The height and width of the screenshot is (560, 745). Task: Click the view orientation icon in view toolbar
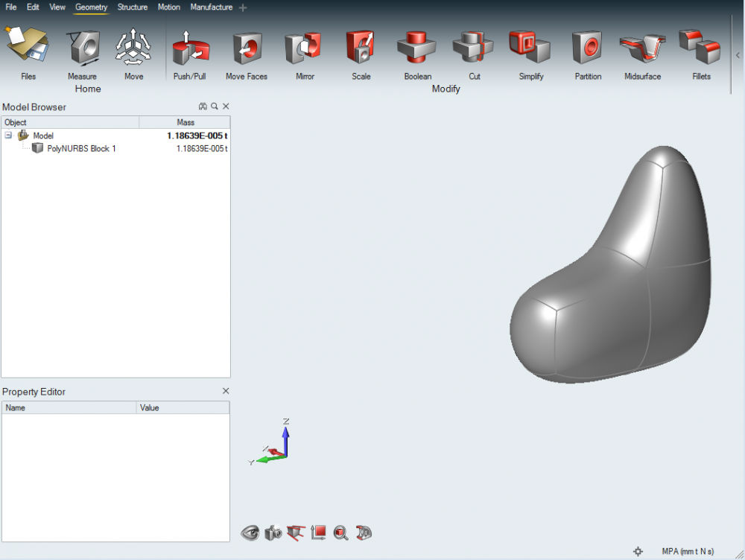pos(296,533)
